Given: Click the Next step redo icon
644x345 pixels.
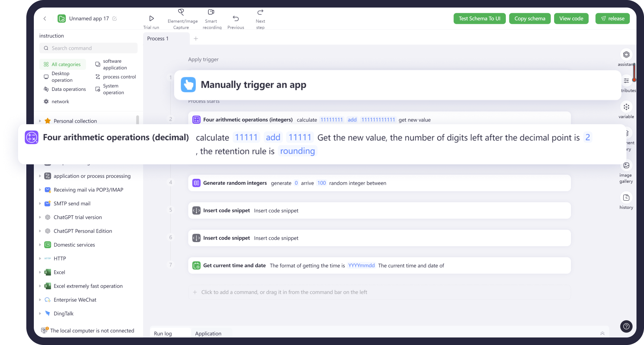Looking at the screenshot, I should point(260,12).
